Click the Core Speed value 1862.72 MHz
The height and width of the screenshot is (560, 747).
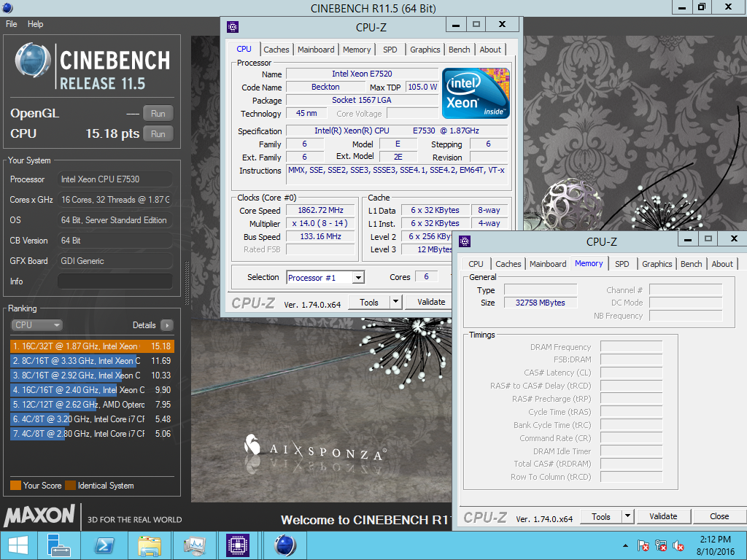point(320,211)
